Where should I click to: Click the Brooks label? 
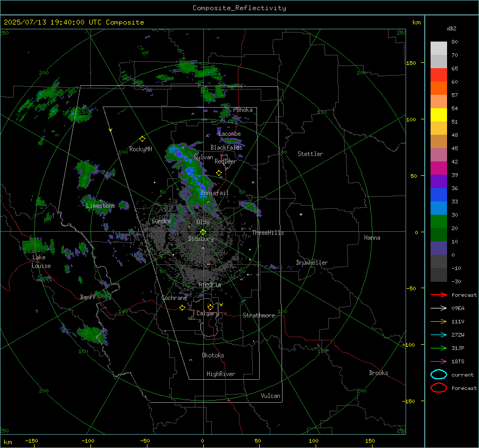[378, 373]
